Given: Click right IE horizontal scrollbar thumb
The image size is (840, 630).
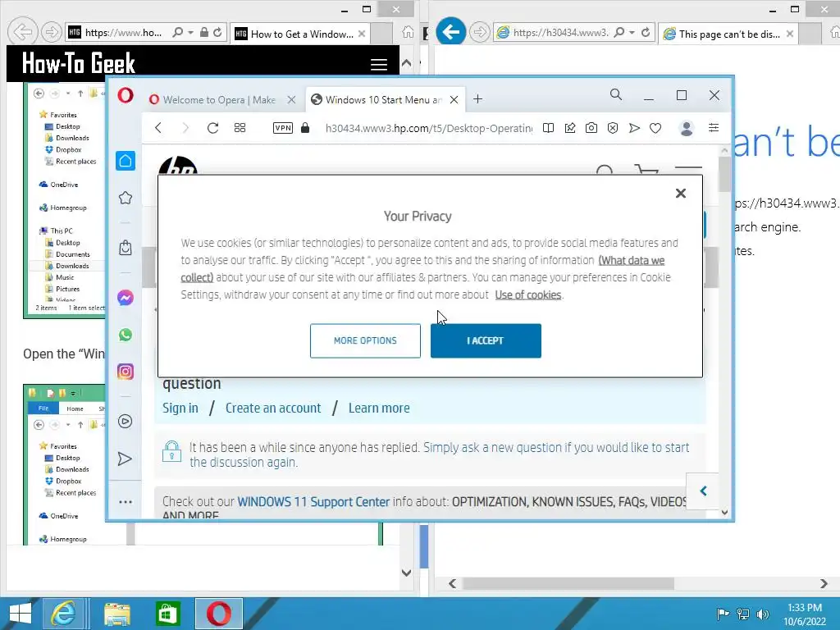Looking at the screenshot, I should [x=568, y=583].
